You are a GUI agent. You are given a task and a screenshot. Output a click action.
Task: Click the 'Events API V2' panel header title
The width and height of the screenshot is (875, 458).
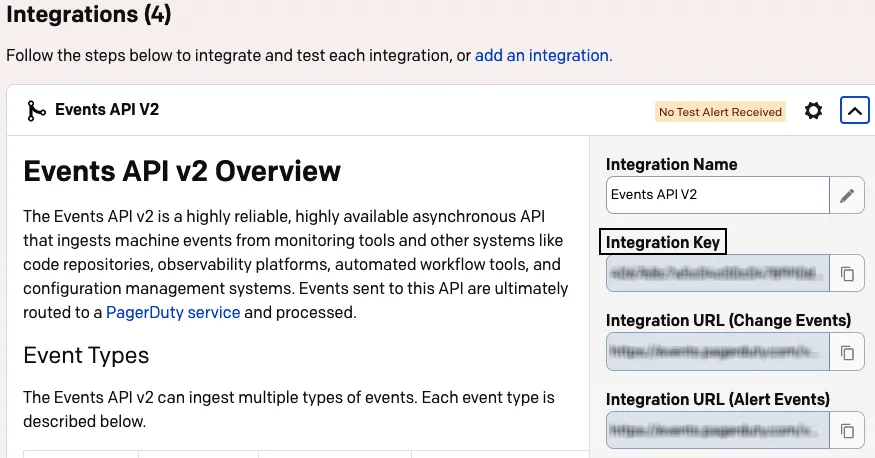(x=107, y=109)
